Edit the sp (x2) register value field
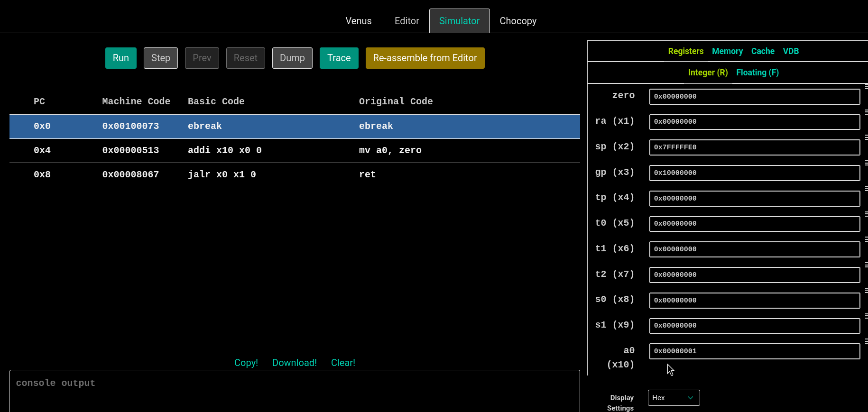 pos(754,147)
